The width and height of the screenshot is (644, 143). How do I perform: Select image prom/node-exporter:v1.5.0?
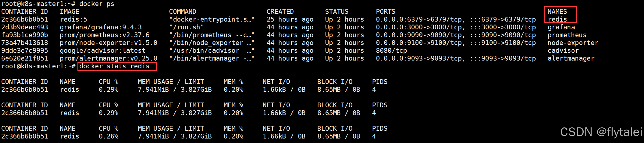coord(109,43)
